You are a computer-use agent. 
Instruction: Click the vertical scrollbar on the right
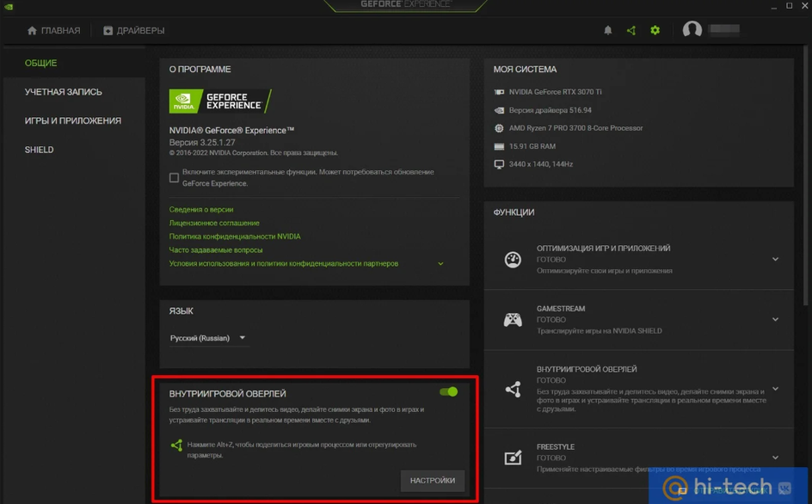[806, 176]
